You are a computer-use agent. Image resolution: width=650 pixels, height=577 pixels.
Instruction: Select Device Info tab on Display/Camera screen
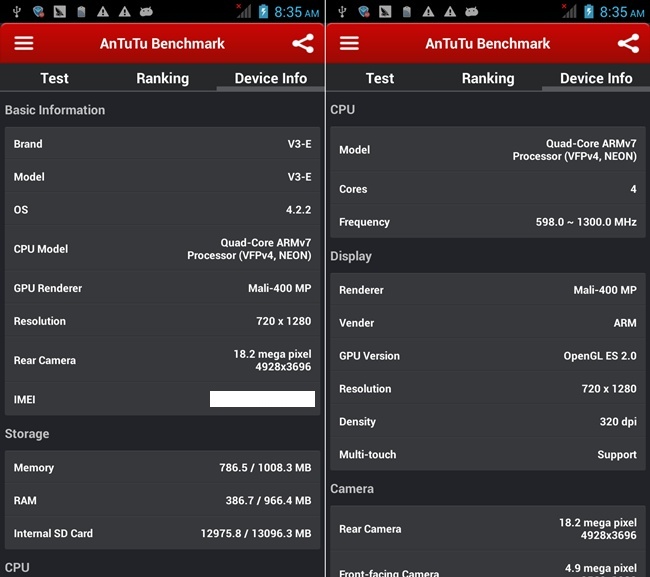(596, 78)
